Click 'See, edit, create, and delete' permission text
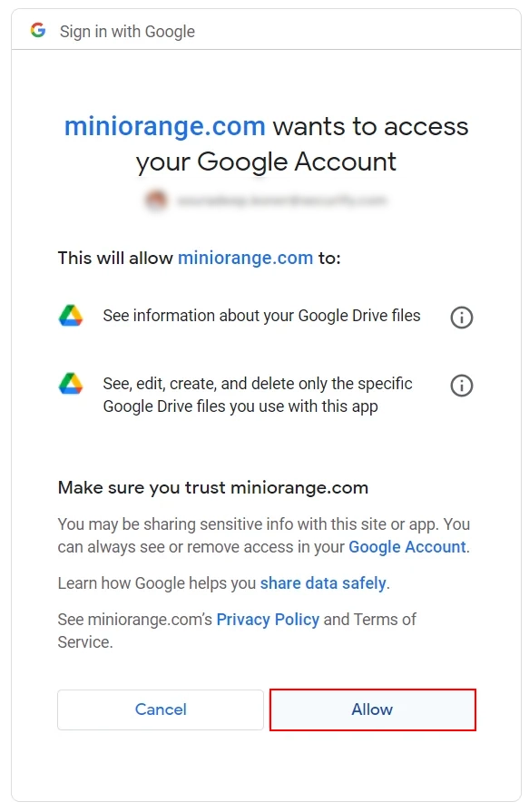Viewport: 529px width, 812px height. click(258, 395)
